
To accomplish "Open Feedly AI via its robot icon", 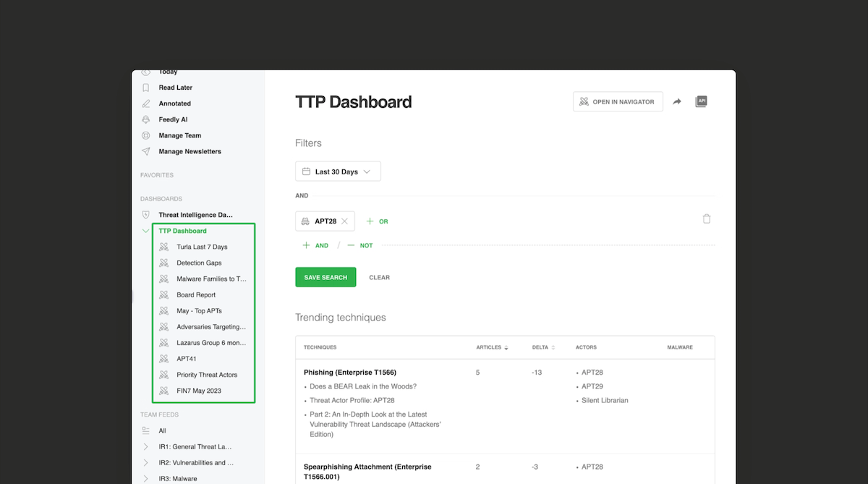I will pos(146,119).
